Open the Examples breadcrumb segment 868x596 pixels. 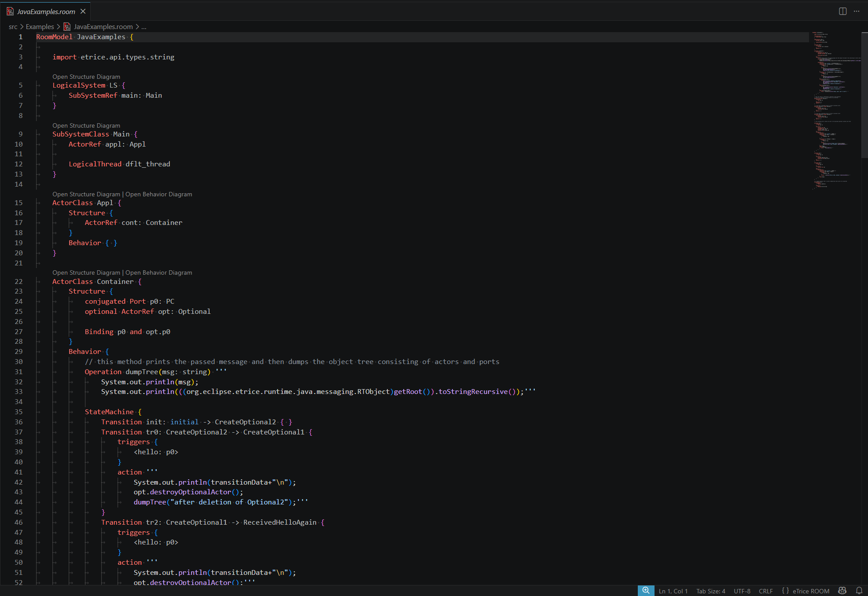40,27
